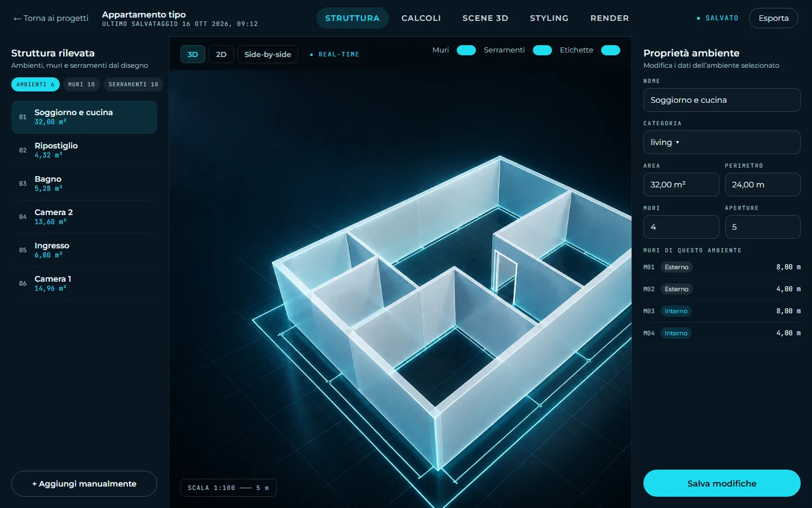
Task: Toggle the Muri visibility switch
Action: tap(466, 50)
